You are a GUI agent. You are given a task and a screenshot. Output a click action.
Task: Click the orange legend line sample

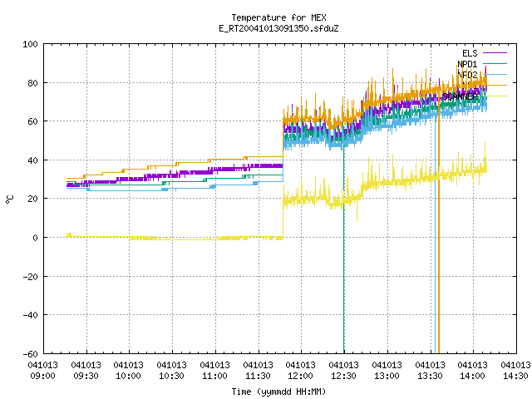point(495,85)
